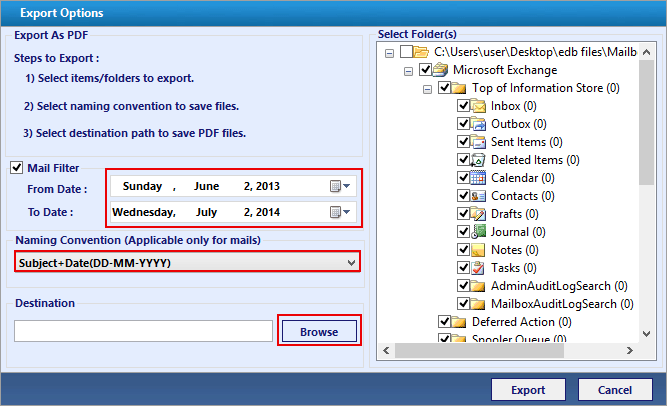Open the From Date calendar dropdown
Screen dimensions: 667x406
[x=339, y=186]
